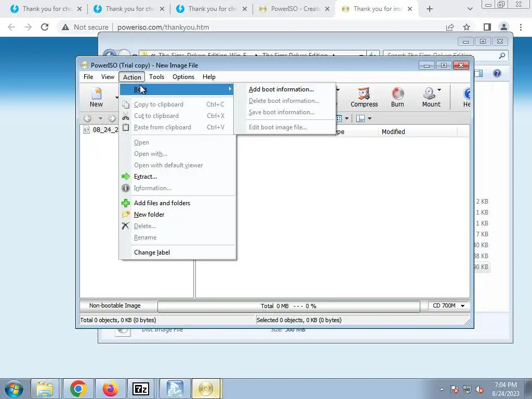The height and width of the screenshot is (399, 532).
Task: Click the Total 0 MB capacity bar
Action: pyautogui.click(x=289, y=306)
